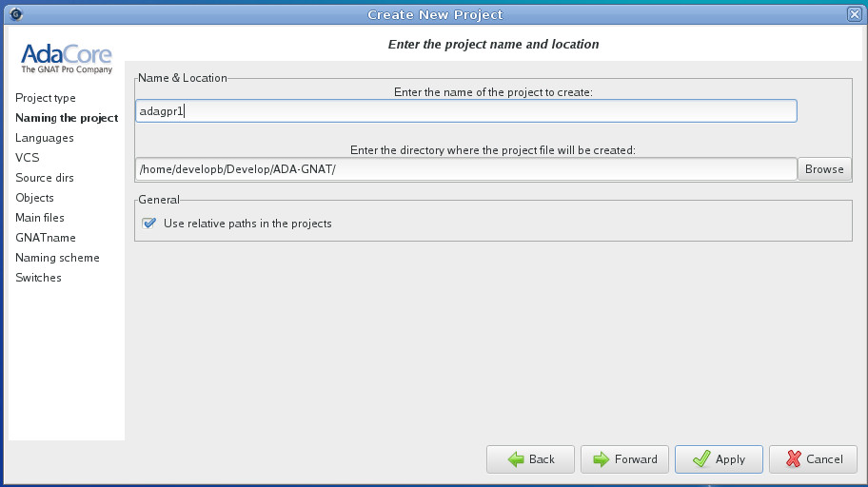Screen dimensions: 868x487
Task: Apply the project settings
Action: 719,459
